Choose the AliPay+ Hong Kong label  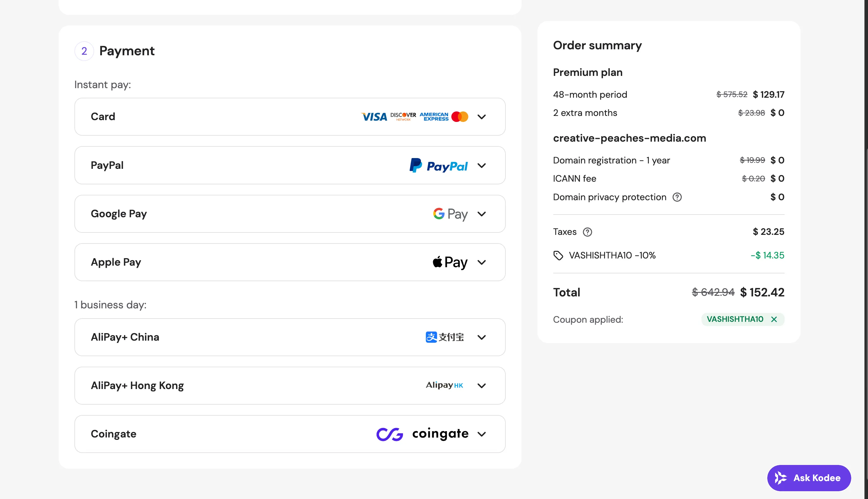[x=137, y=385]
